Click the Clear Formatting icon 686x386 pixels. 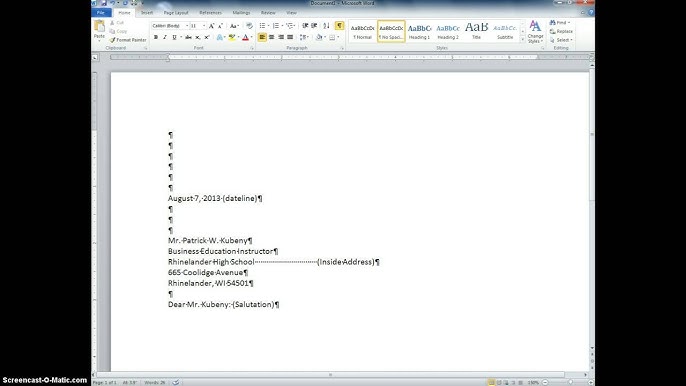(x=249, y=26)
